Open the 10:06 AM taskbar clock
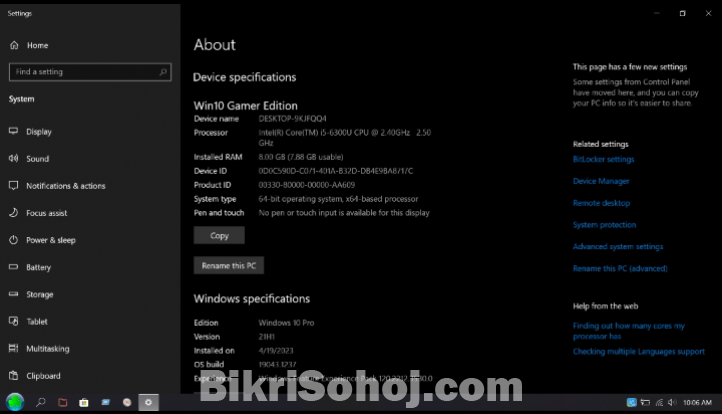This screenshot has height=414, width=722. pos(697,402)
